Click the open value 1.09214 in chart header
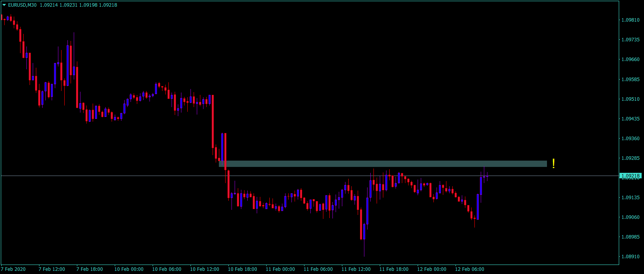Image resolution: width=644 pixels, height=274 pixels. 49,5
